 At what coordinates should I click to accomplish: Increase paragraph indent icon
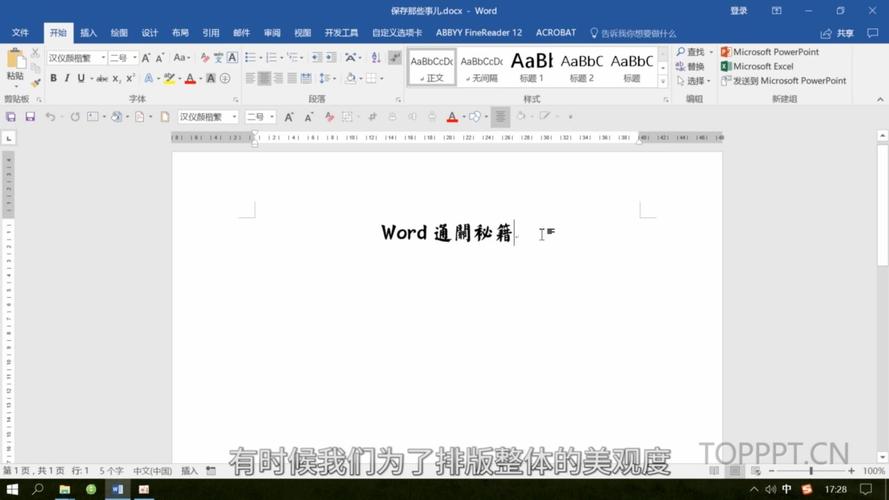[x=331, y=58]
